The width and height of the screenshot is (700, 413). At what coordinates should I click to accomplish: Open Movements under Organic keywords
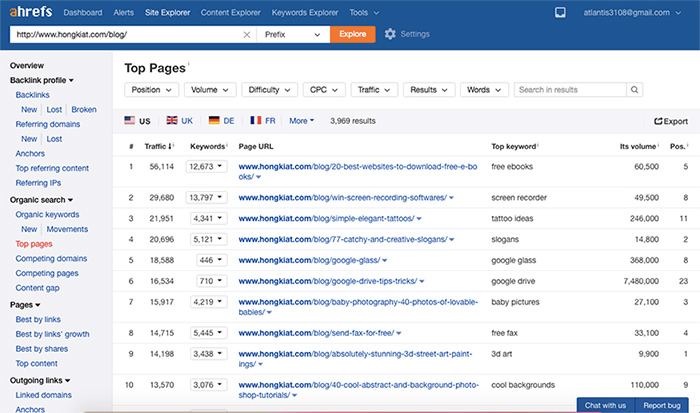point(67,229)
